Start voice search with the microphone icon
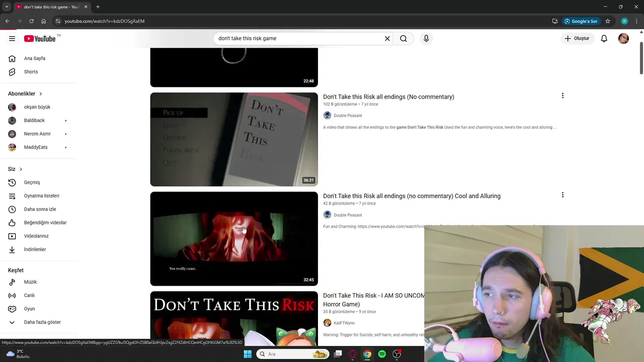 (426, 38)
